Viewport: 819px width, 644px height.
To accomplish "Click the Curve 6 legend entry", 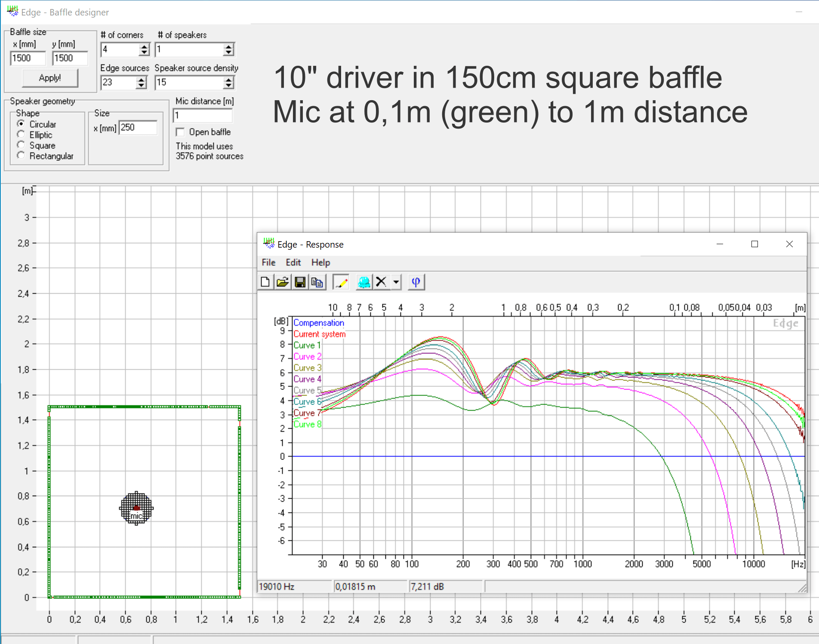I will tap(307, 402).
